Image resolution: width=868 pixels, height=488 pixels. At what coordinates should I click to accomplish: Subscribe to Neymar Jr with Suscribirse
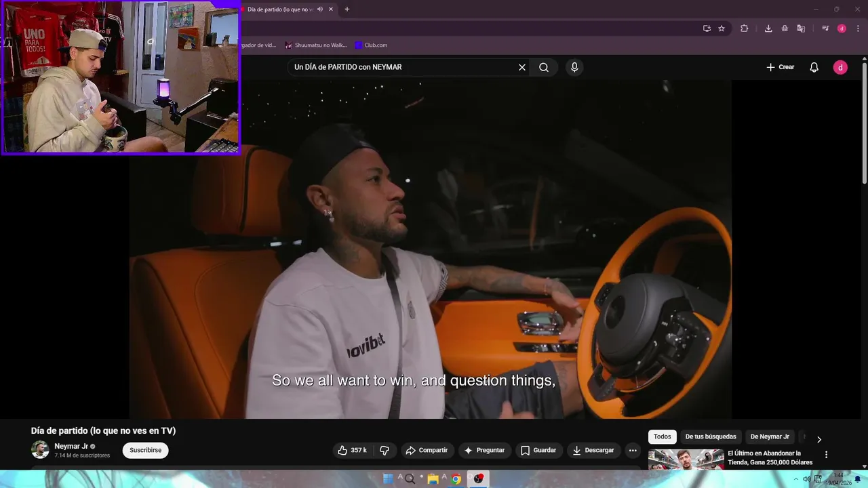[x=146, y=450]
